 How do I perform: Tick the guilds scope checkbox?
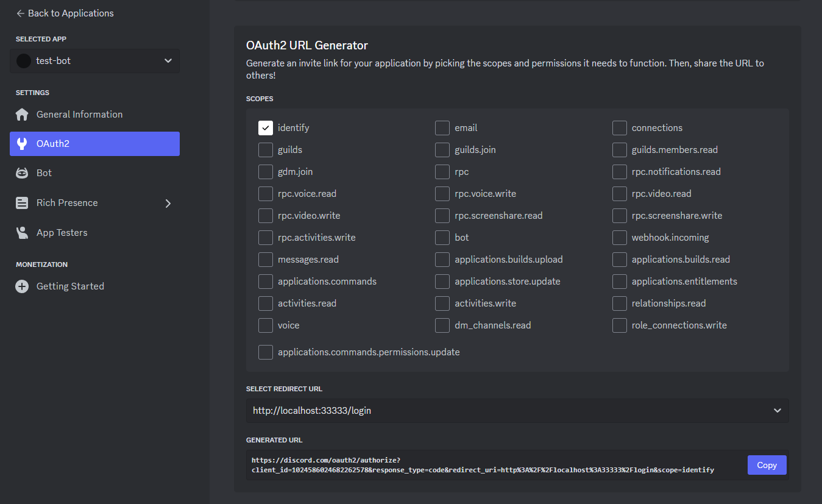tap(266, 150)
